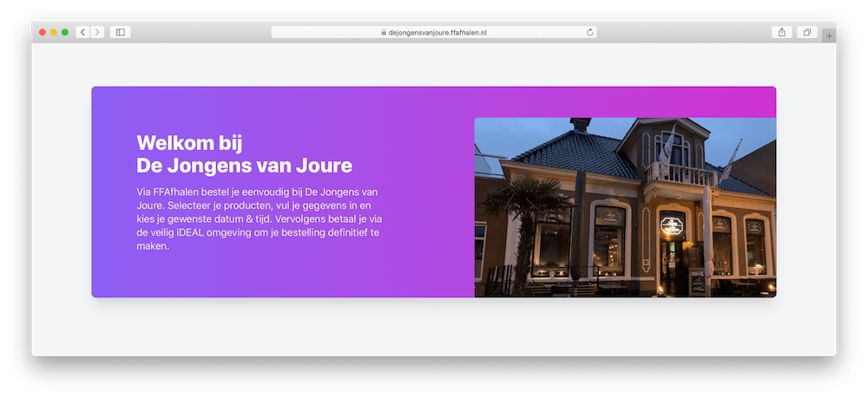This screenshot has height=398, width=868.
Task: Minimize the window with the yellow button
Action: tap(54, 33)
